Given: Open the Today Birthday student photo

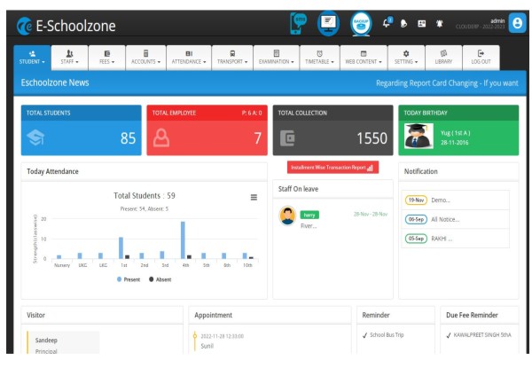Looking at the screenshot, I should (419, 136).
